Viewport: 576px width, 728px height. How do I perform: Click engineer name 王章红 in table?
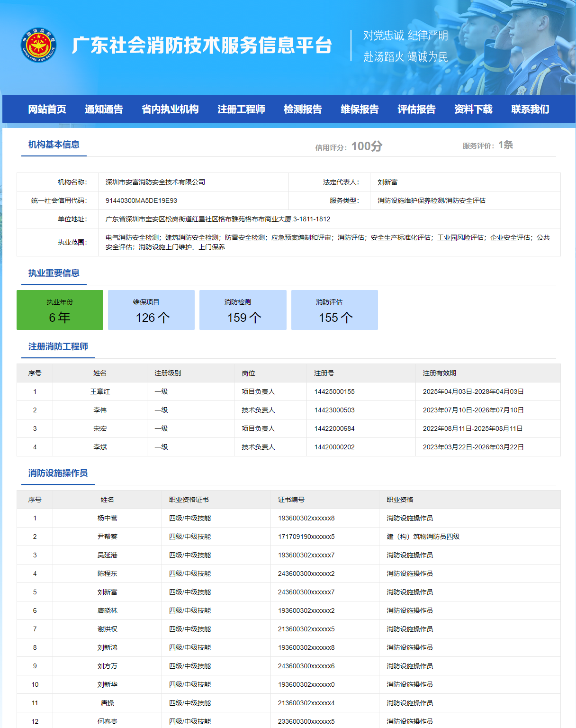coord(100,391)
